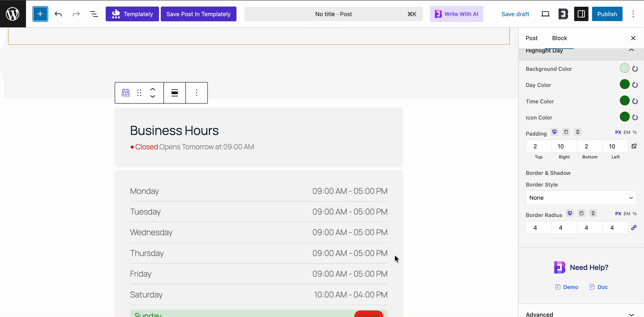Click the block drag handle
The image size is (644, 317).
point(139,93)
